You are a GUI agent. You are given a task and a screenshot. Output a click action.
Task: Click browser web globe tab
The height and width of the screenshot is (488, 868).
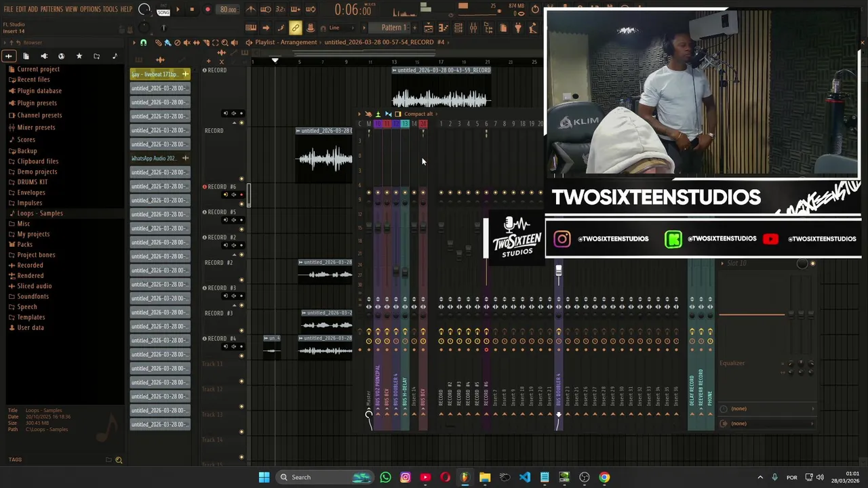point(61,56)
